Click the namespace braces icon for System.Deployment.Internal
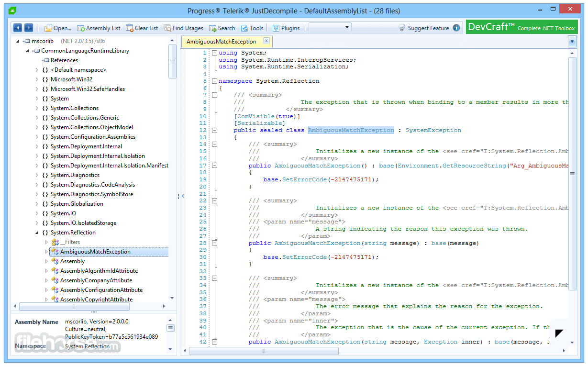The height and width of the screenshot is (367, 588). pos(45,146)
